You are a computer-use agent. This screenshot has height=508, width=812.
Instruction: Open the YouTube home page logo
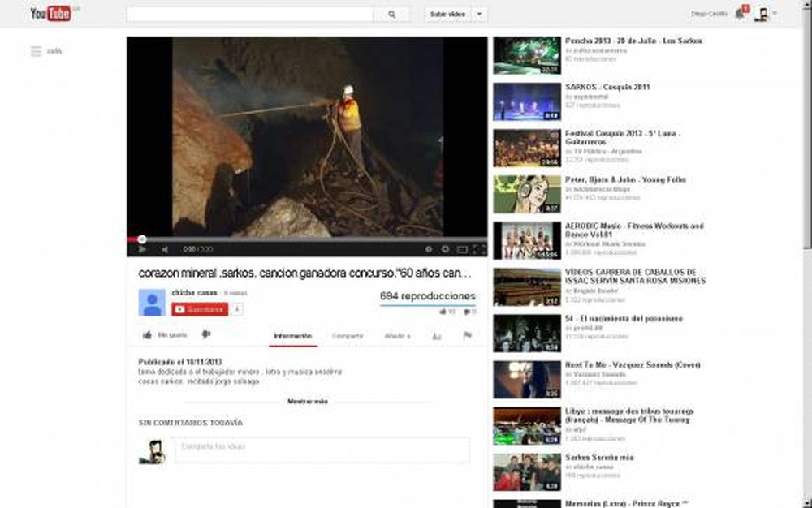coord(50,12)
